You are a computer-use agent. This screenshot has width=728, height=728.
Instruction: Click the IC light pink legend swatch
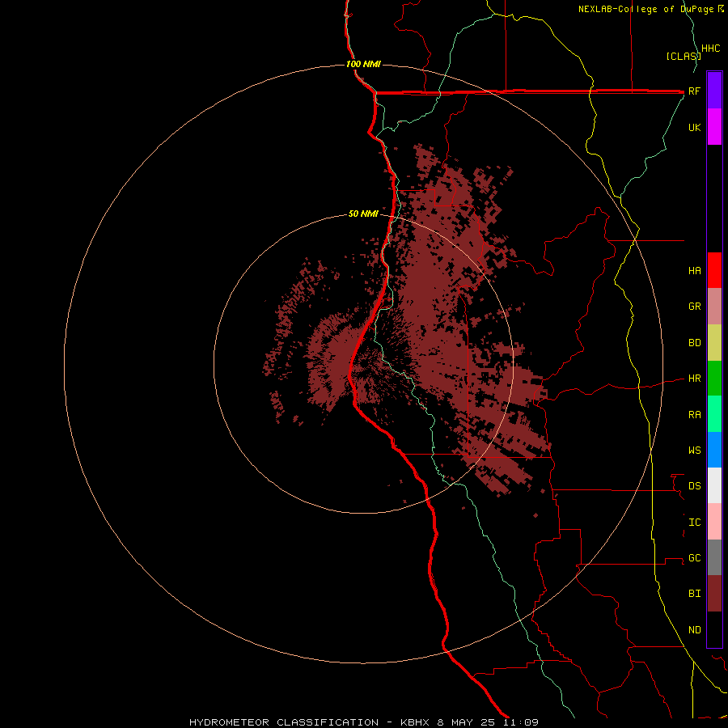tap(714, 522)
